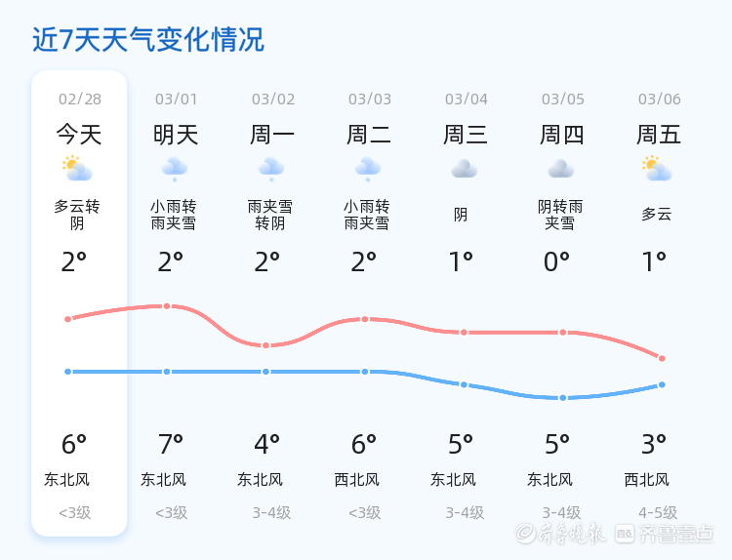Screen dimensions: 732x560
Task: Click the 近7天天气变化情况 heading
Action: pyautogui.click(x=148, y=40)
